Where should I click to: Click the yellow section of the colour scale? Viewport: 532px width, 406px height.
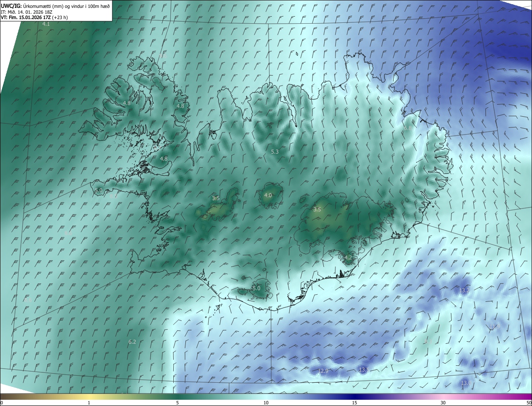tap(89, 397)
